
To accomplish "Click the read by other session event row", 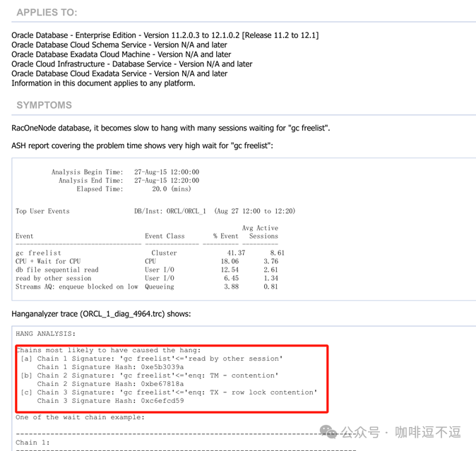I will coord(54,278).
